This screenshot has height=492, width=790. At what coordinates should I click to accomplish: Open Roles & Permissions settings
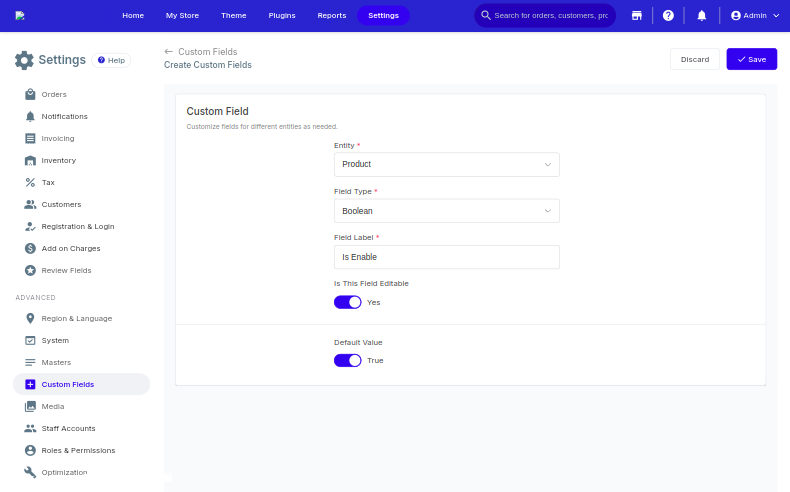tap(78, 450)
